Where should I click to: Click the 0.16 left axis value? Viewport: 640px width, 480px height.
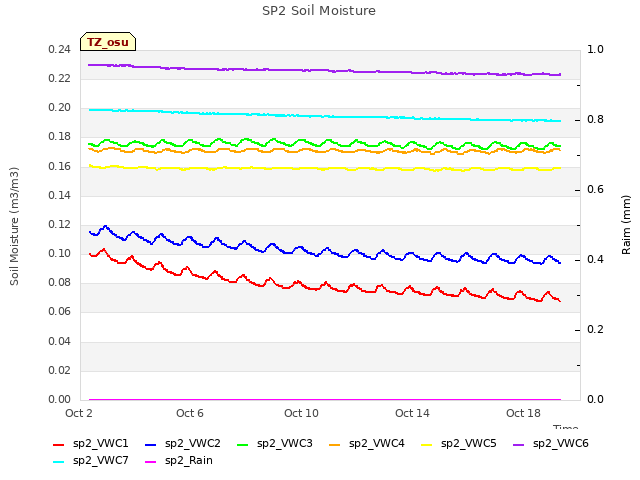(60, 167)
